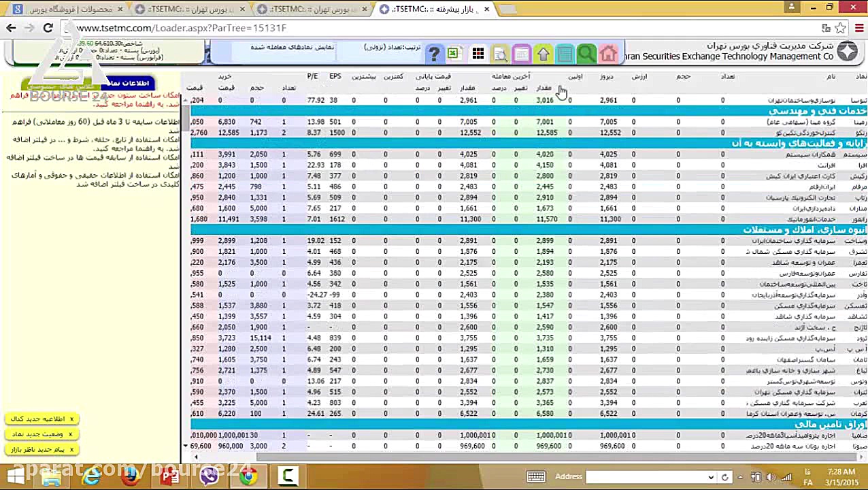The width and height of the screenshot is (868, 490).
Task: Go back with the browser back arrow
Action: pos(11,28)
